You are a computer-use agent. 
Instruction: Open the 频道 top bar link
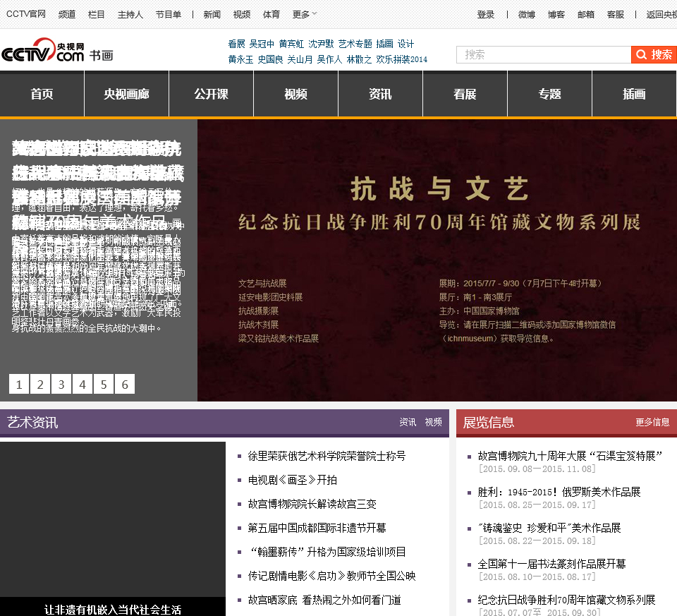[x=66, y=15]
